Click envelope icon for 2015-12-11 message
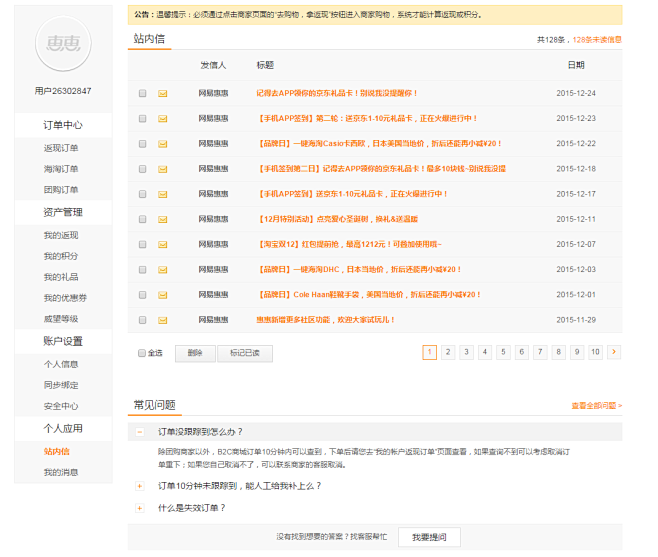 163,219
